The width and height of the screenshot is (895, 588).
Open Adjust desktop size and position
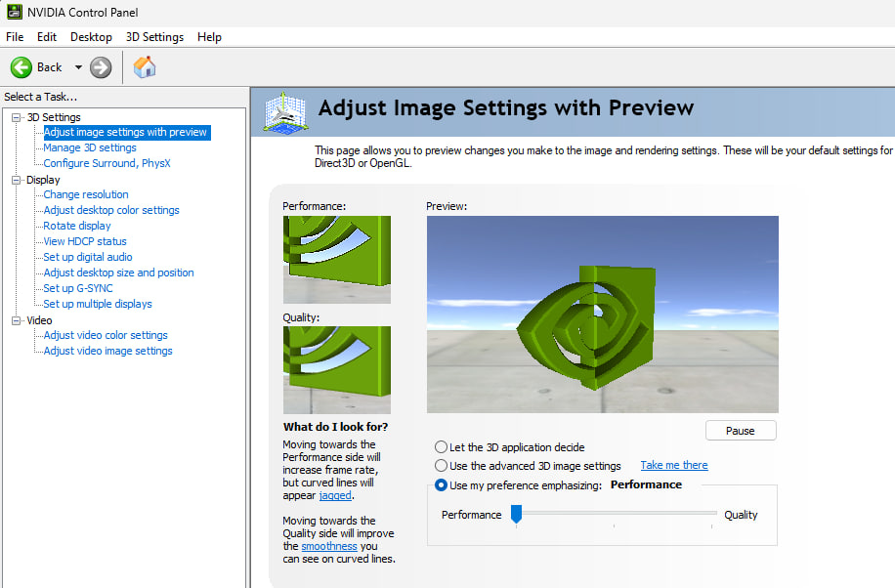(x=119, y=273)
